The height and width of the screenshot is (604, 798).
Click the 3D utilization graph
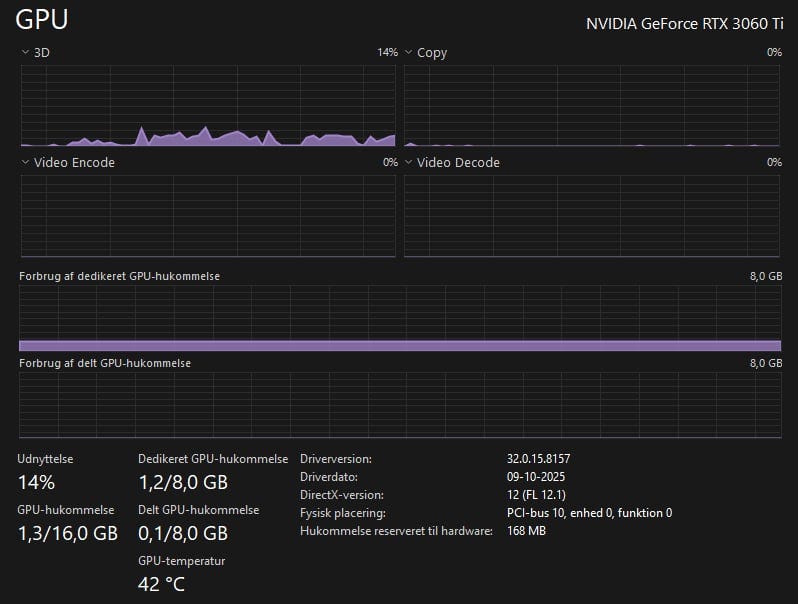click(207, 107)
